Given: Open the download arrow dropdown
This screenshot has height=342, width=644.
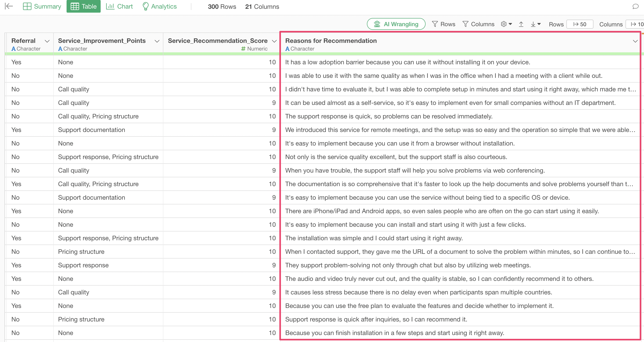Looking at the screenshot, I should 535,24.
